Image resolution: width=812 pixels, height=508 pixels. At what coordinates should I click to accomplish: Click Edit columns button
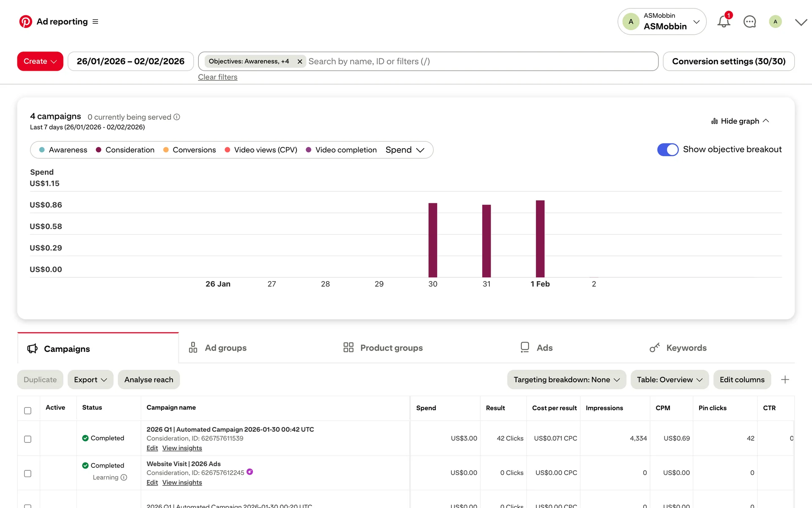click(742, 380)
